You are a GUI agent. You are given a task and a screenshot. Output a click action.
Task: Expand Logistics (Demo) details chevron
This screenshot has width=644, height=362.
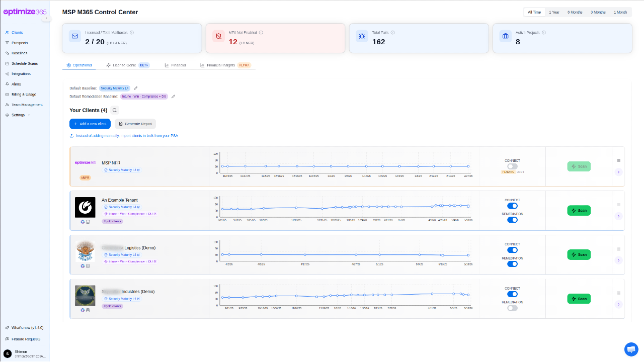coord(619,260)
